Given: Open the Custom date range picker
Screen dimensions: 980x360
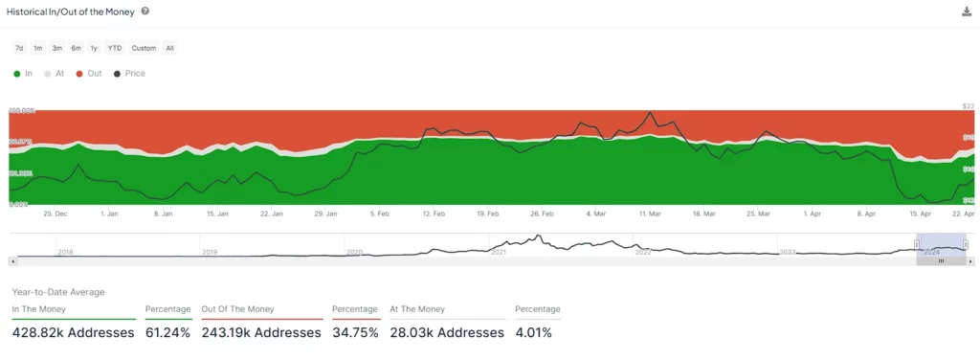Looking at the screenshot, I should point(144,48).
